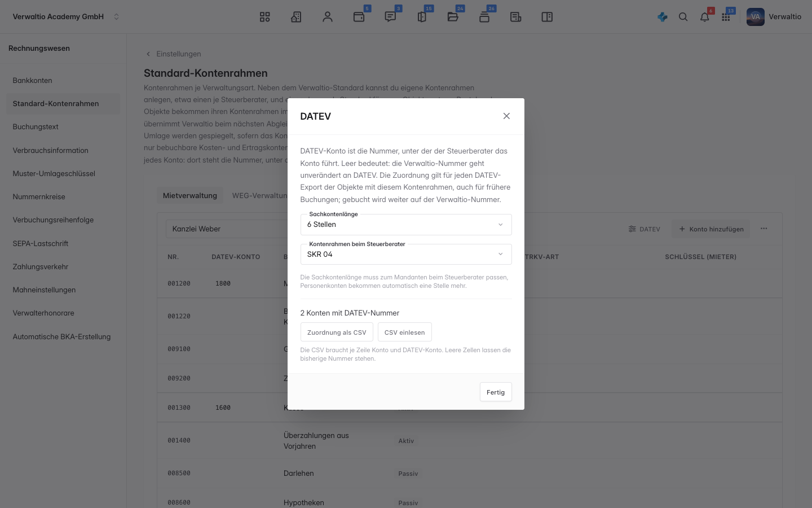Screen dimensions: 812x508
Task: Click the Hypotheken account row name
Action: [x=304, y=502]
